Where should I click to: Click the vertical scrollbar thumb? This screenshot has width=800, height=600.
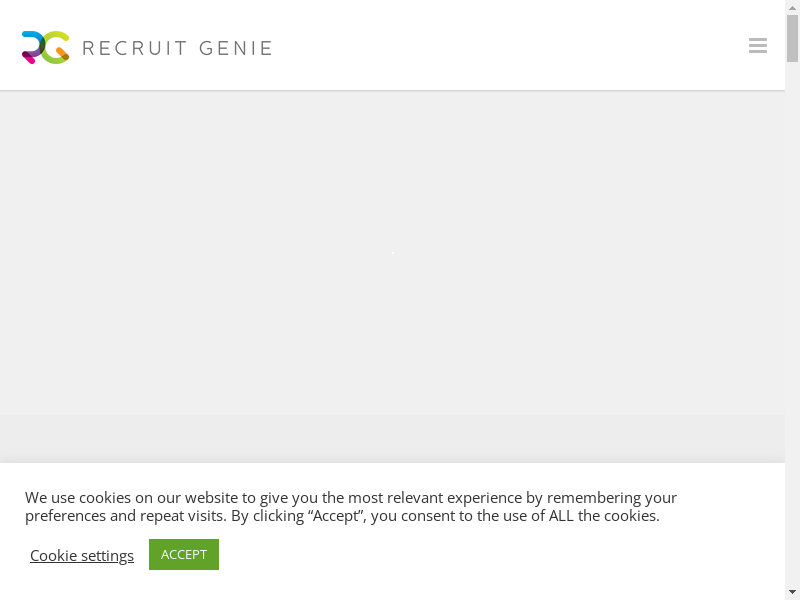pos(792,38)
